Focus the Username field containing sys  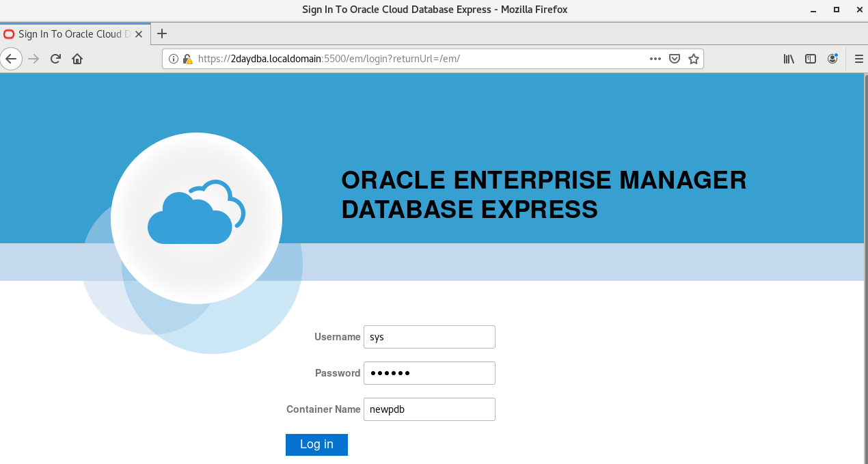[429, 337]
